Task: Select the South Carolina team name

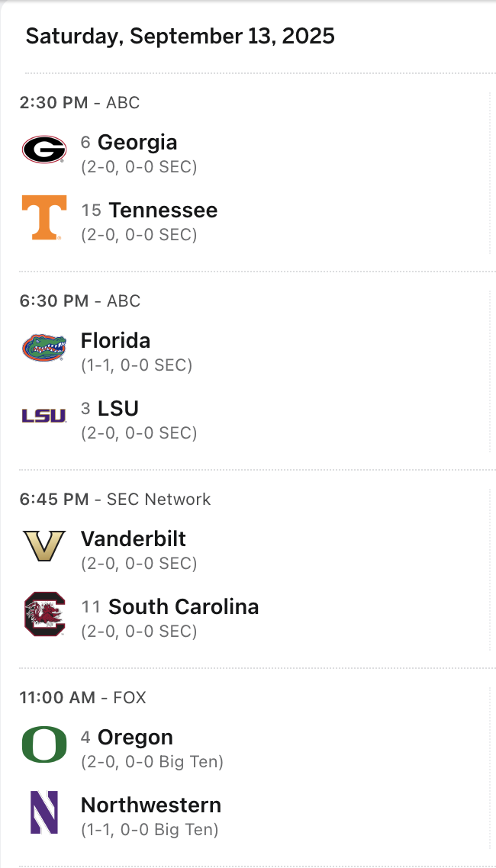Action: click(183, 607)
